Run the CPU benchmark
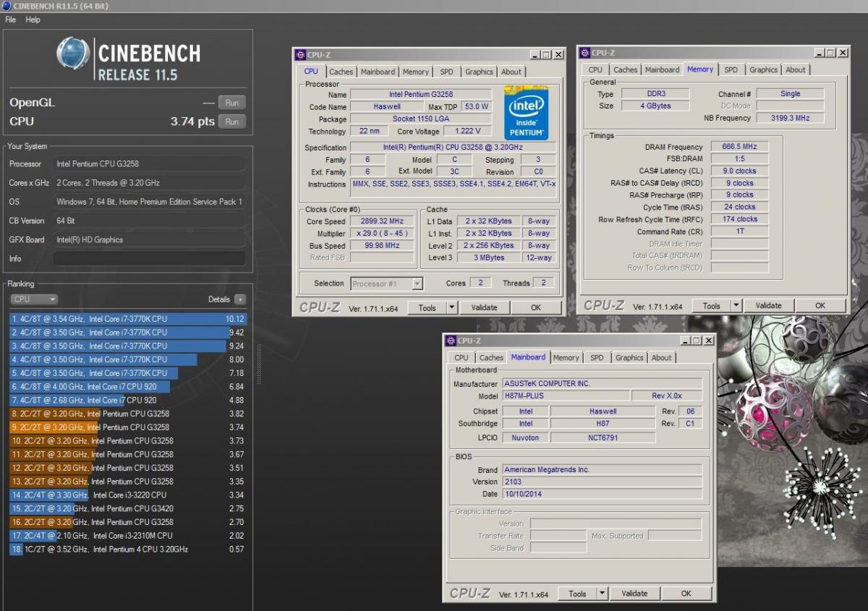 click(232, 121)
